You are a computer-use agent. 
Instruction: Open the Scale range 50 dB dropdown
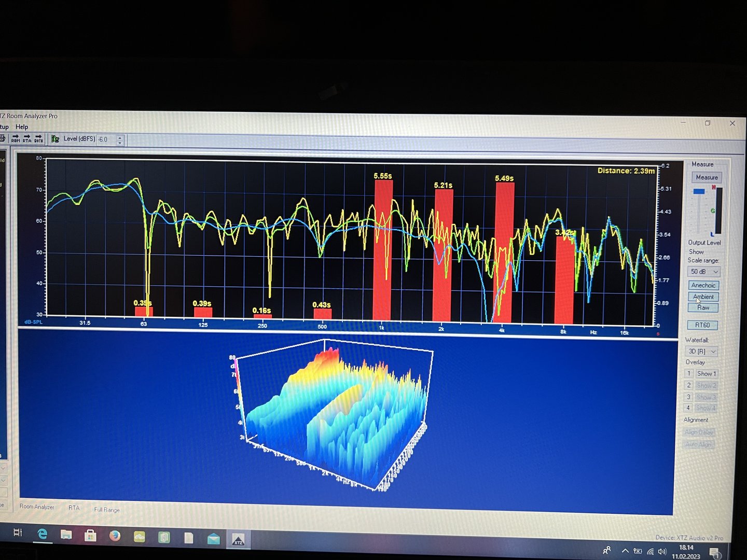click(x=704, y=272)
